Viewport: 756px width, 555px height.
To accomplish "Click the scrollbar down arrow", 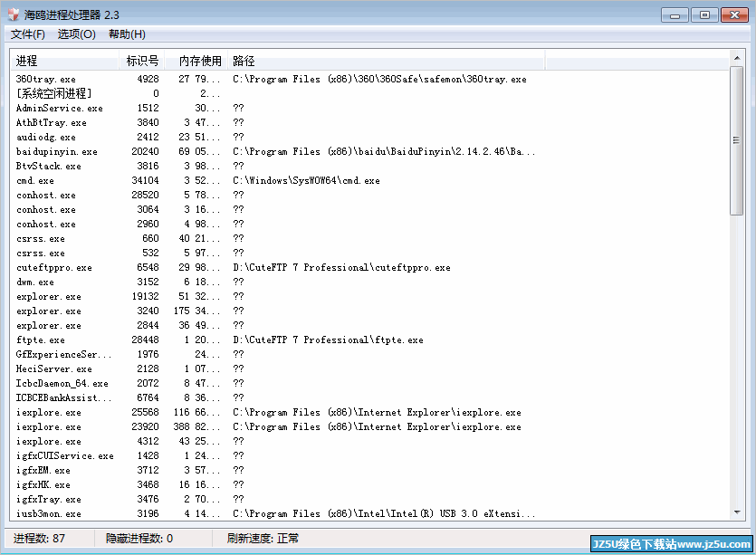I will [736, 512].
